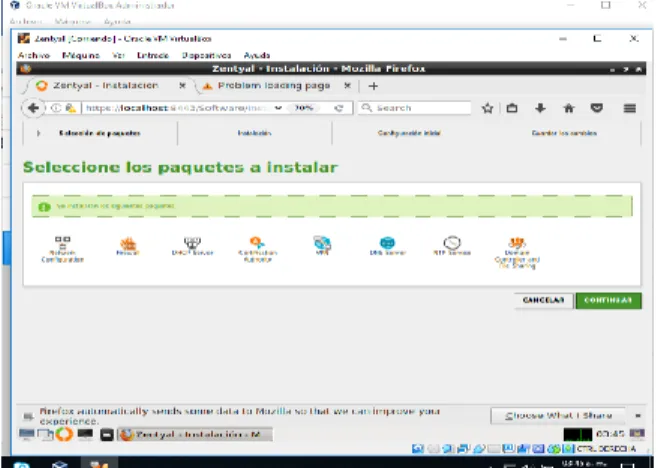The image size is (658, 468).
Task: Click the Firewall package icon
Action: [x=128, y=243]
